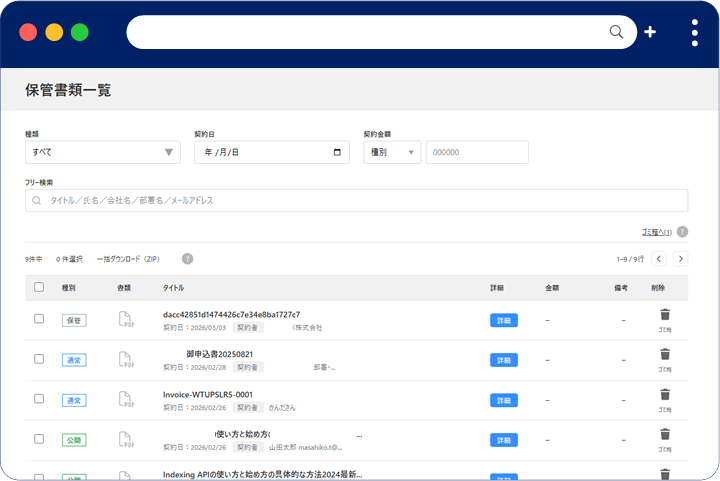The image size is (720, 481).
Task: Open 詳細 for 御申込書20250821
Action: point(504,360)
